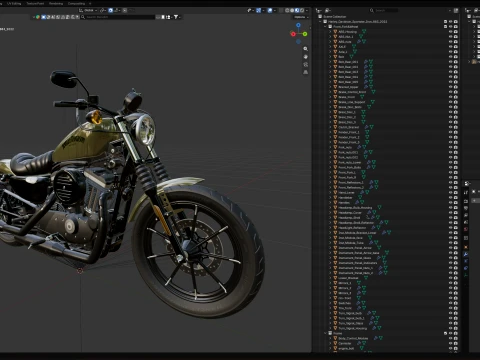This screenshot has height=360, width=480.
Task: Toggle viewport visibility of Fender_Front_1
Action: pyautogui.click(x=451, y=132)
